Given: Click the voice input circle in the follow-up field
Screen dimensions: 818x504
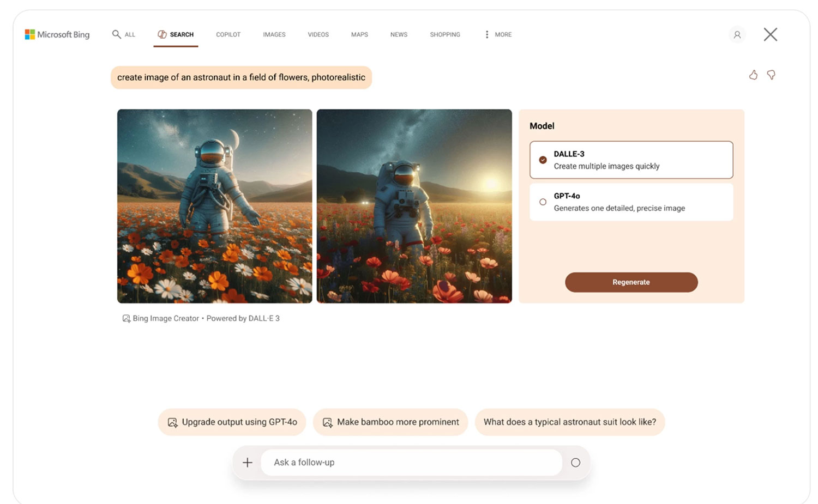Looking at the screenshot, I should pos(576,462).
